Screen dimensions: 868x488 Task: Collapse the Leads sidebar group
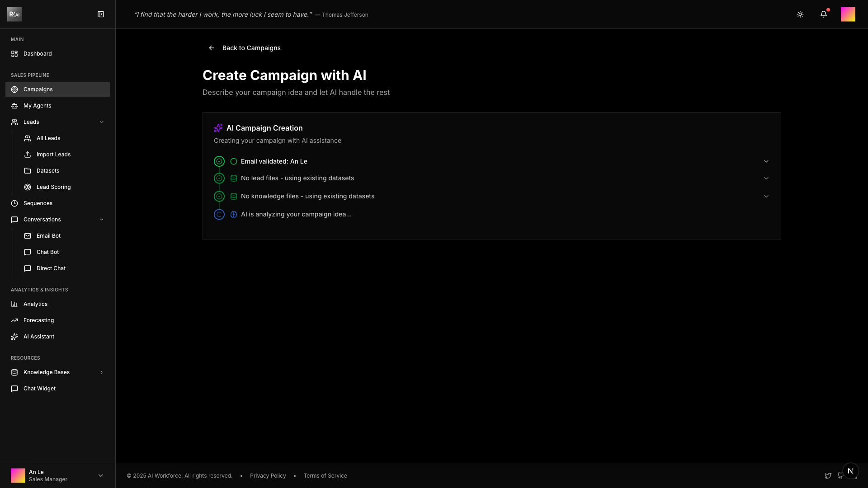(x=101, y=122)
